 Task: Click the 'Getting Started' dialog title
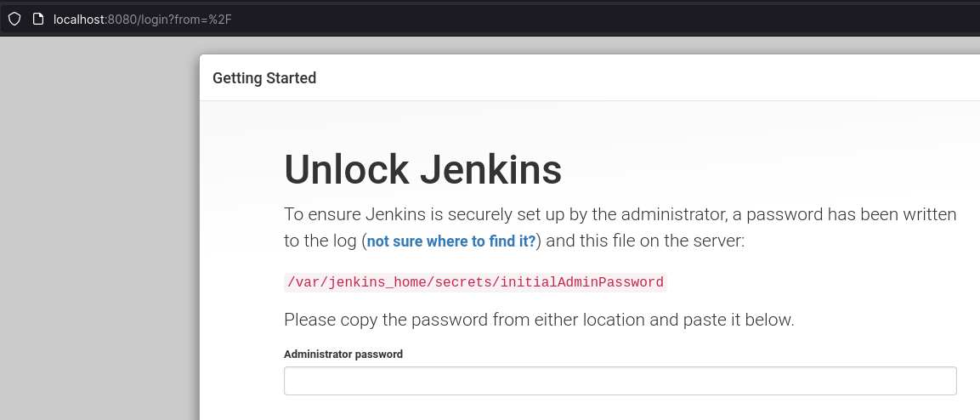tap(264, 78)
